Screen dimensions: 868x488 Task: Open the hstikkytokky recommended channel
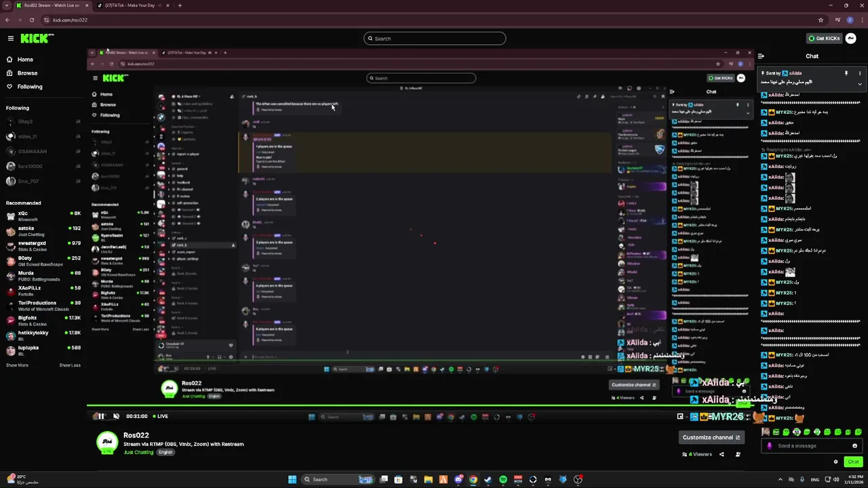pos(43,335)
